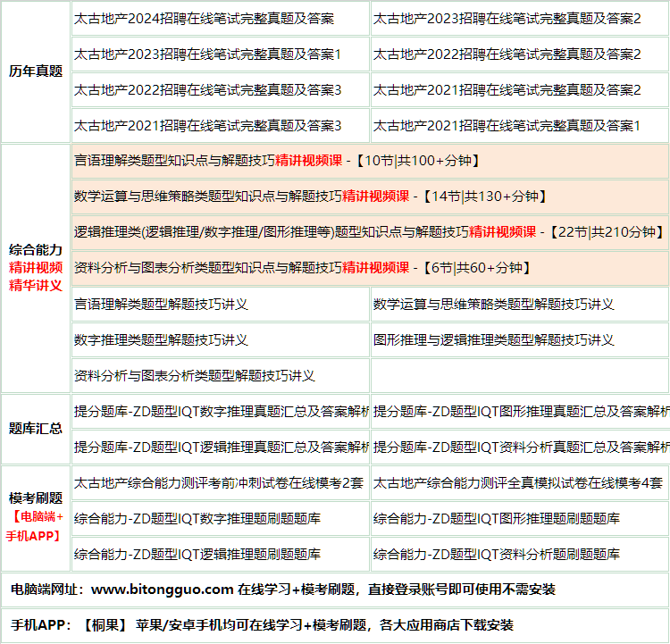
Task: Click the 手机APP 【桐果】 download note
Action: [262, 625]
